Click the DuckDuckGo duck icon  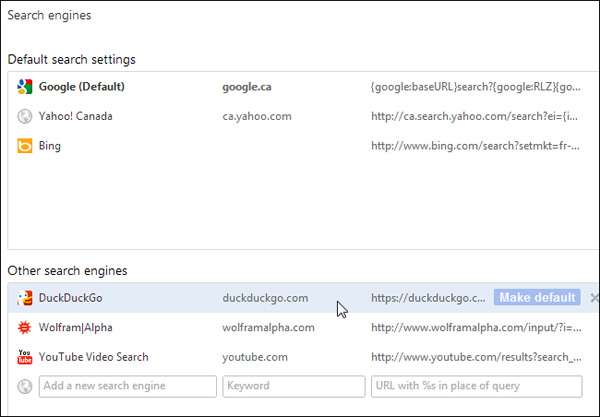pos(25,298)
